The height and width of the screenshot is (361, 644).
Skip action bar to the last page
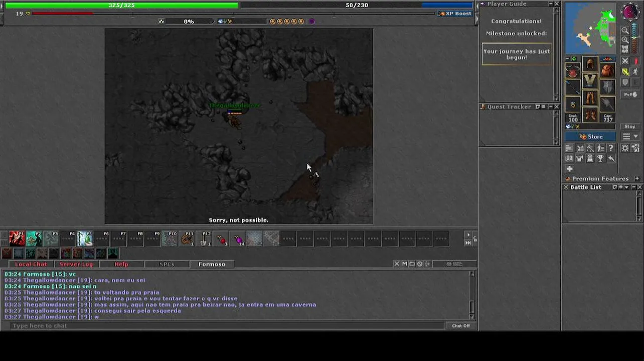click(468, 243)
